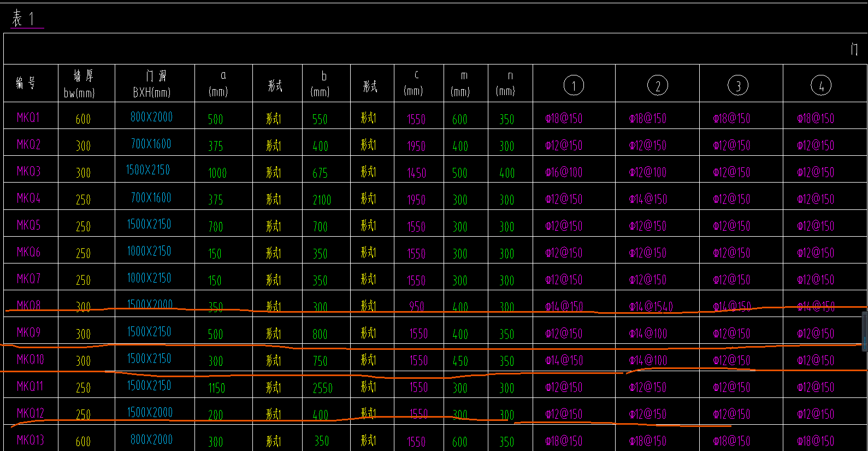Viewport: 868px width, 451px height.
Task: Select the MKQ13 row label
Action: click(30, 440)
